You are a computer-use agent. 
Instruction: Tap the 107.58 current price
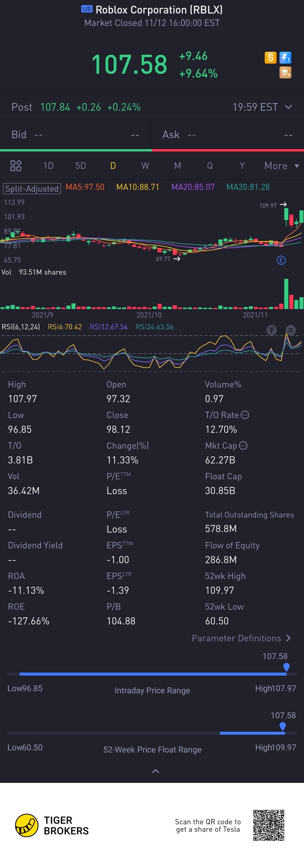[x=129, y=64]
